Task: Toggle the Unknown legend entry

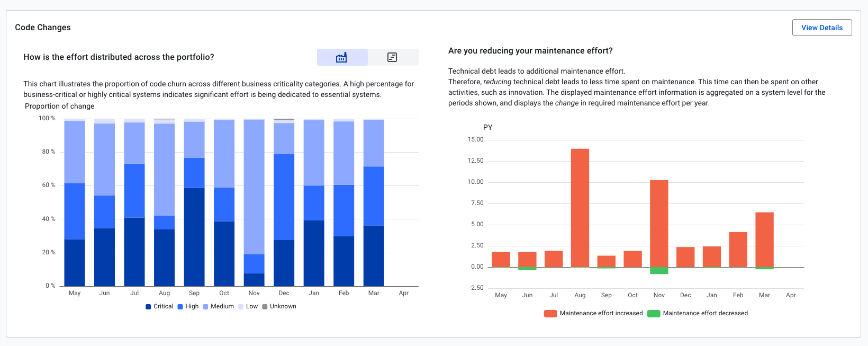Action: [x=279, y=306]
